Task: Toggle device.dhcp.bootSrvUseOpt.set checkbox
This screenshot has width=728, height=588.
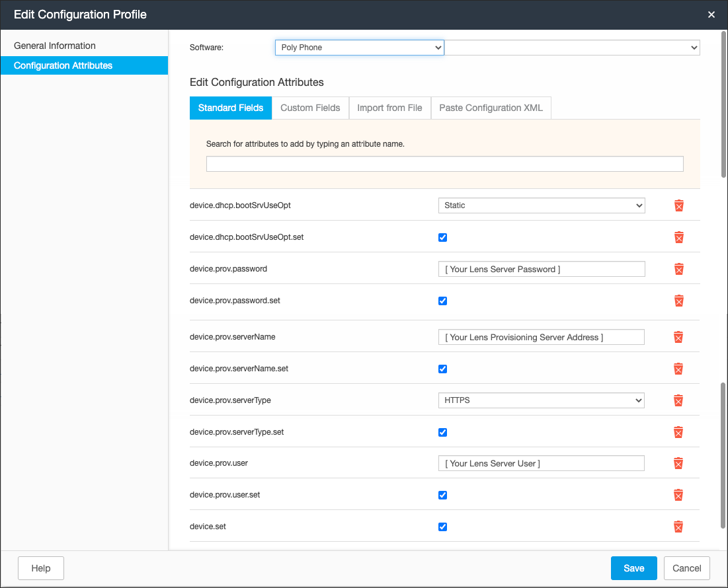Action: [x=442, y=237]
